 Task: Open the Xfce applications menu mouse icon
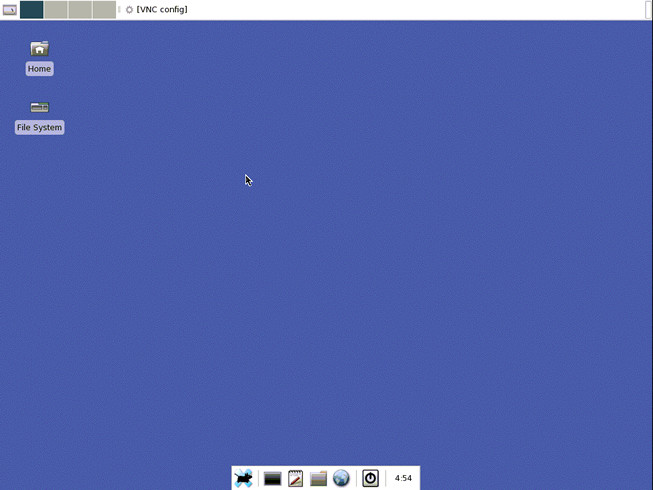click(243, 479)
